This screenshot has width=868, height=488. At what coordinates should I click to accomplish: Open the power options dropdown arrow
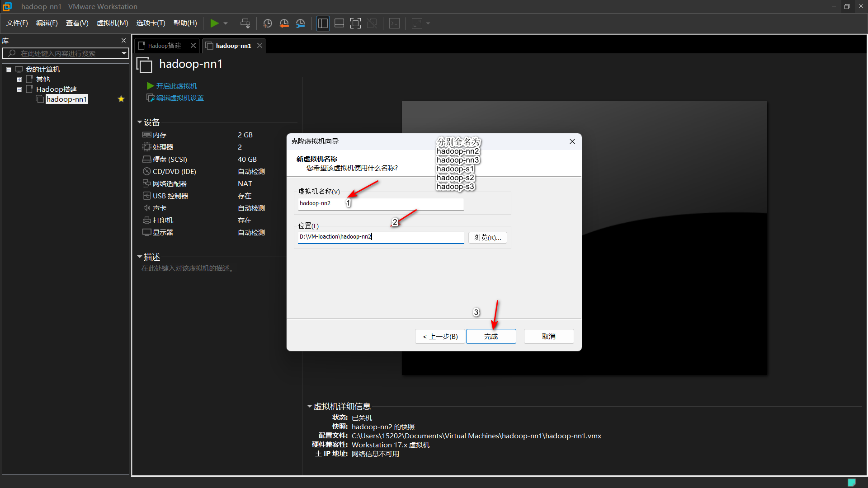226,23
